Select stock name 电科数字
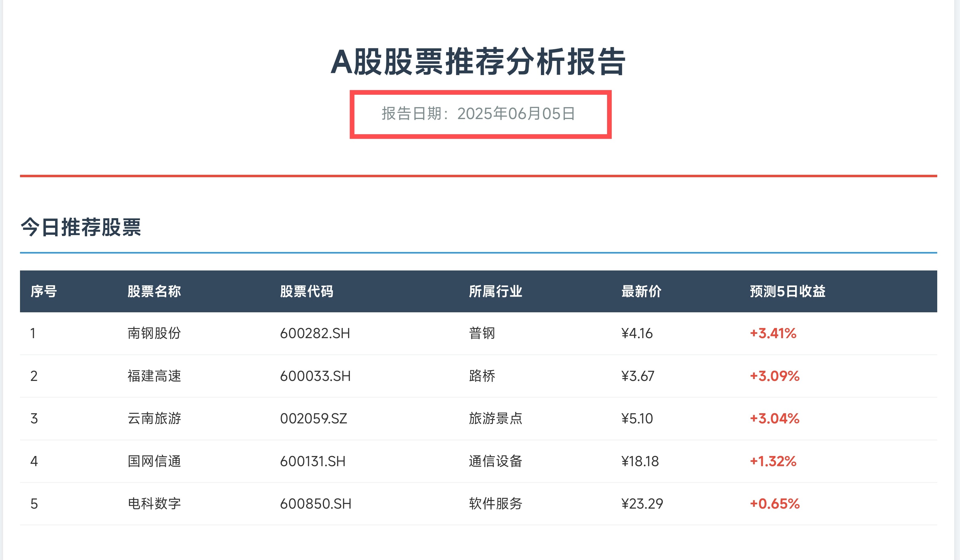The image size is (960, 560). click(154, 504)
